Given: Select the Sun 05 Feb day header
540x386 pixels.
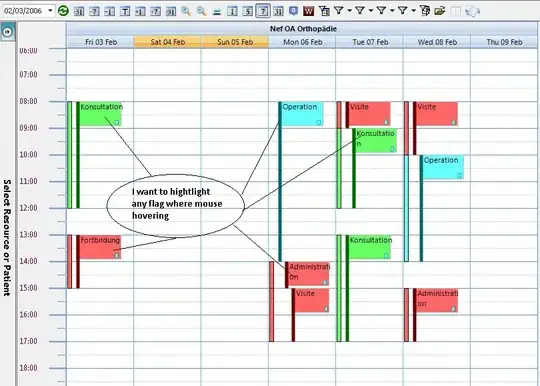Looking at the screenshot, I should [x=235, y=42].
